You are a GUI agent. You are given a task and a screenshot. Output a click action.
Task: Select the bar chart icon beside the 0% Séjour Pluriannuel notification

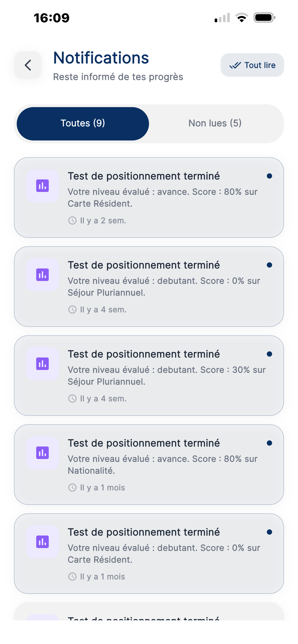coord(42,275)
